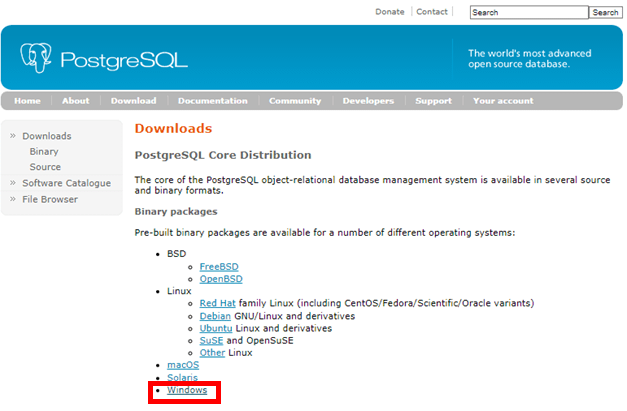Click the Downloads page heading
This screenshot has height=411, width=627.
coord(174,128)
